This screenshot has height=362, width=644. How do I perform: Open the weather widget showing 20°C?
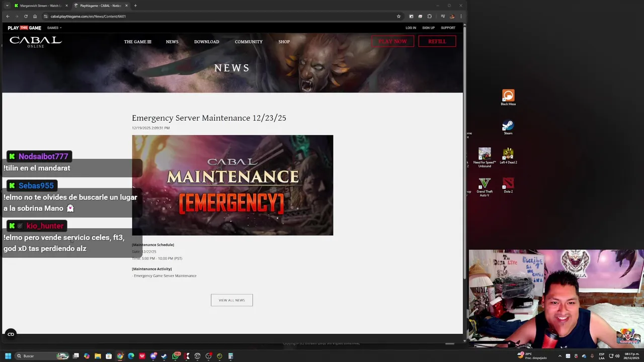point(532,356)
